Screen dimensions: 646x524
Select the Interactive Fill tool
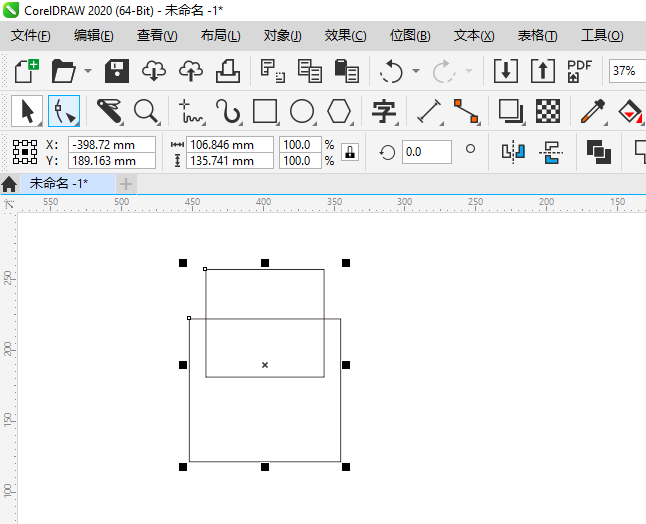[x=630, y=111]
